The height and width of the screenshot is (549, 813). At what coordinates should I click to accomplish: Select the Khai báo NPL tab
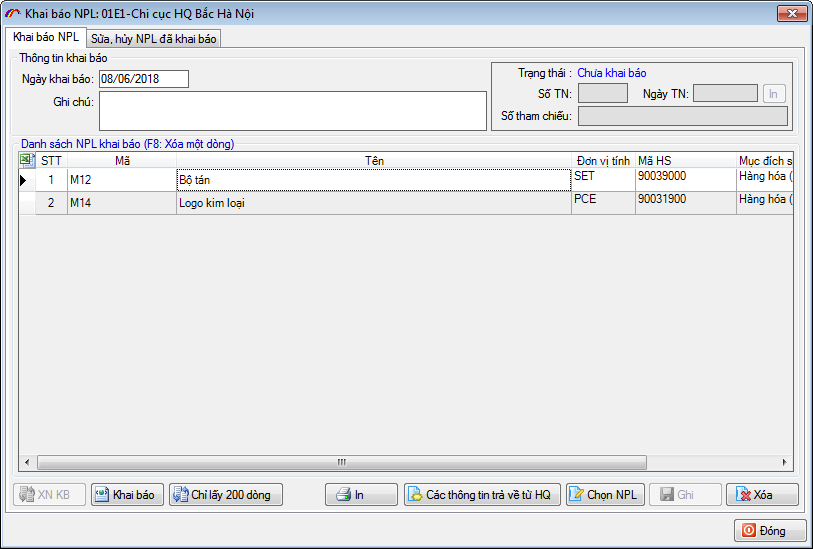point(45,37)
